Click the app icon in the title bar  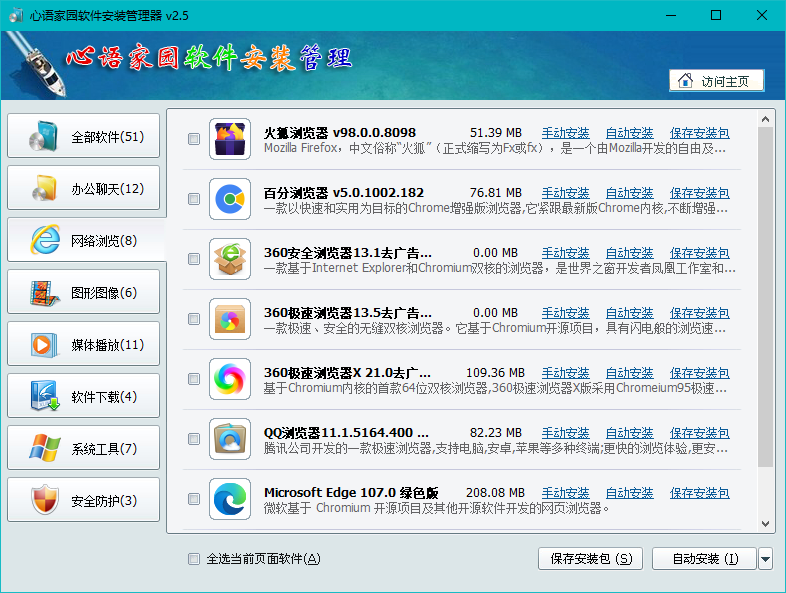[16, 15]
